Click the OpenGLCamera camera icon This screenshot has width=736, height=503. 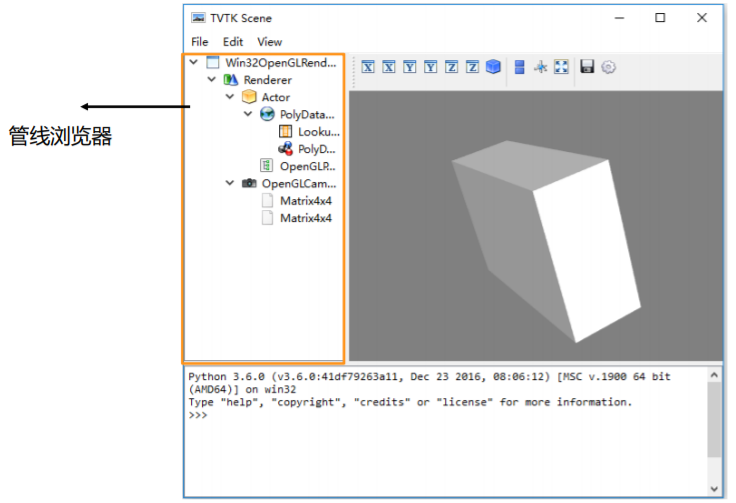pyautogui.click(x=249, y=184)
